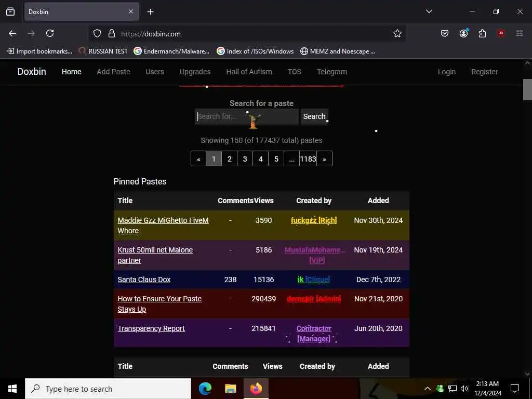Show hidden system tray icons chevron
Viewport: 532px width, 399px height.
click(428, 389)
